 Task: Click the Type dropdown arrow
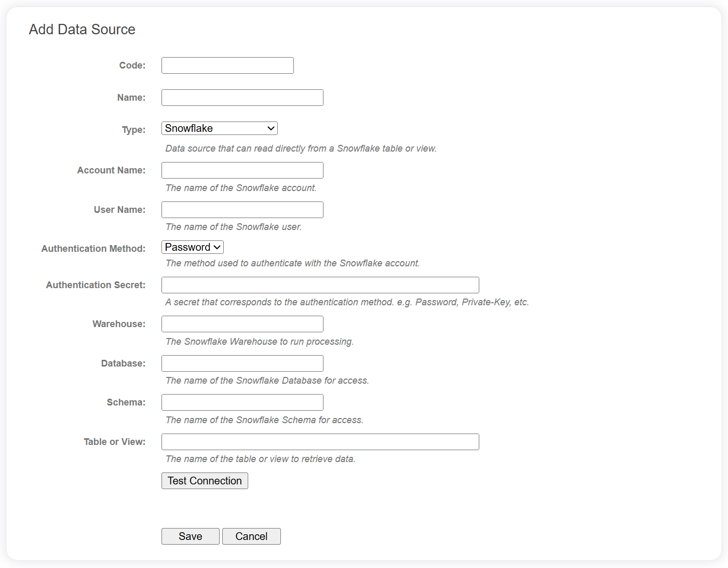click(x=271, y=128)
